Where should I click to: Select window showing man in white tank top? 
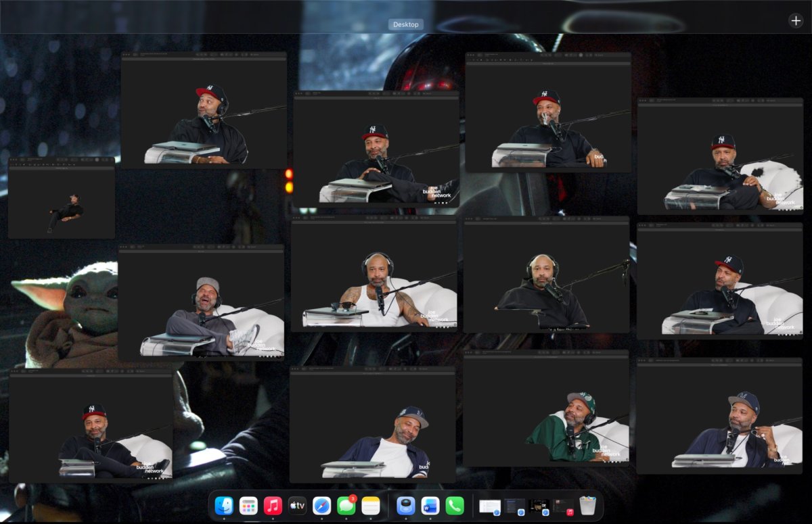[374, 274]
